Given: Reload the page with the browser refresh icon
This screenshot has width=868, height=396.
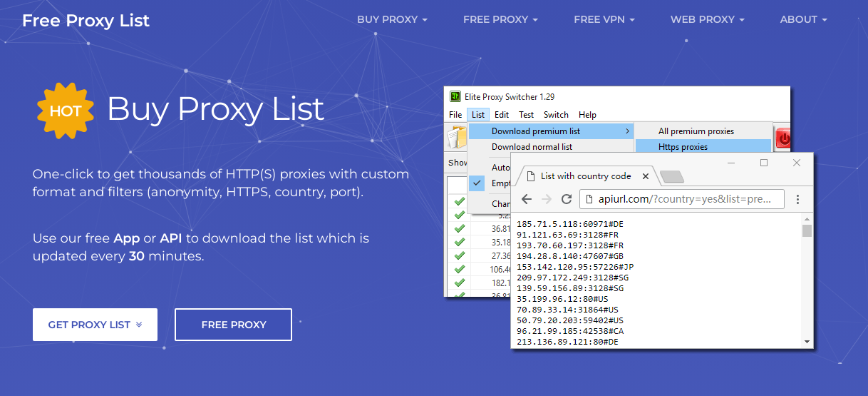Looking at the screenshot, I should 567,199.
